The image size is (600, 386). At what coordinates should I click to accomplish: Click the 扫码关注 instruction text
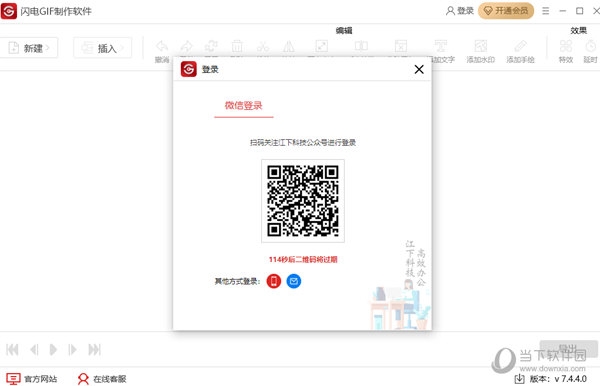pos(303,143)
